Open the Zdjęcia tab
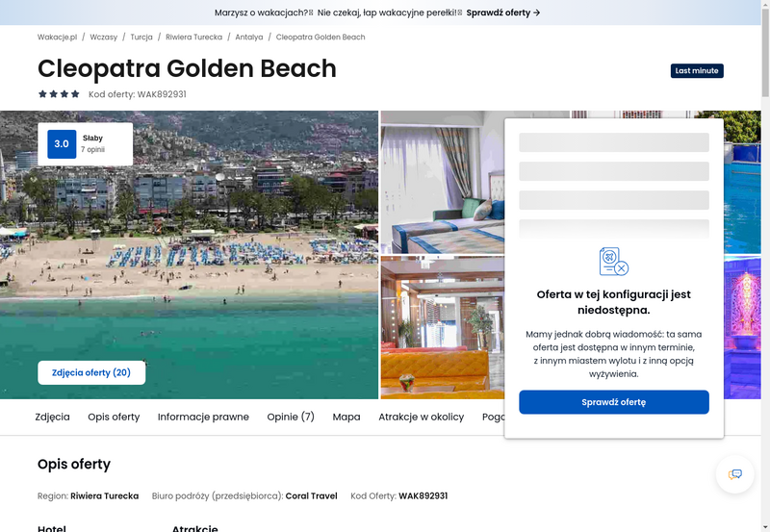Viewport: 770px width, 532px height. tap(52, 418)
